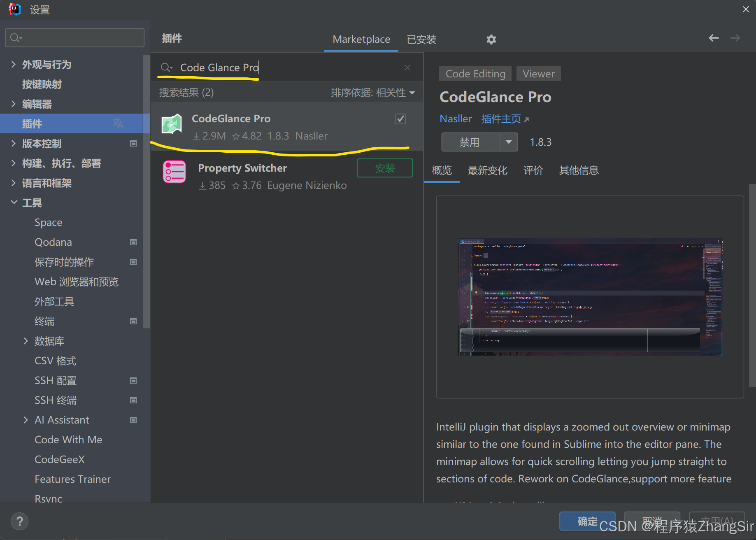Go back with the left arrow
The width and height of the screenshot is (756, 540).
point(714,38)
